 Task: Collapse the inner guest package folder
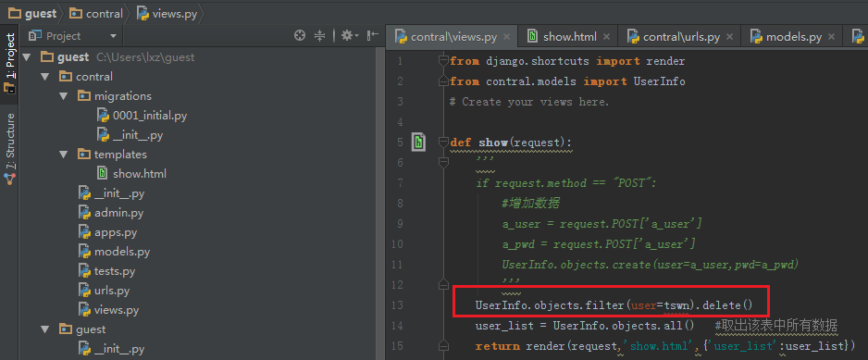(x=45, y=329)
